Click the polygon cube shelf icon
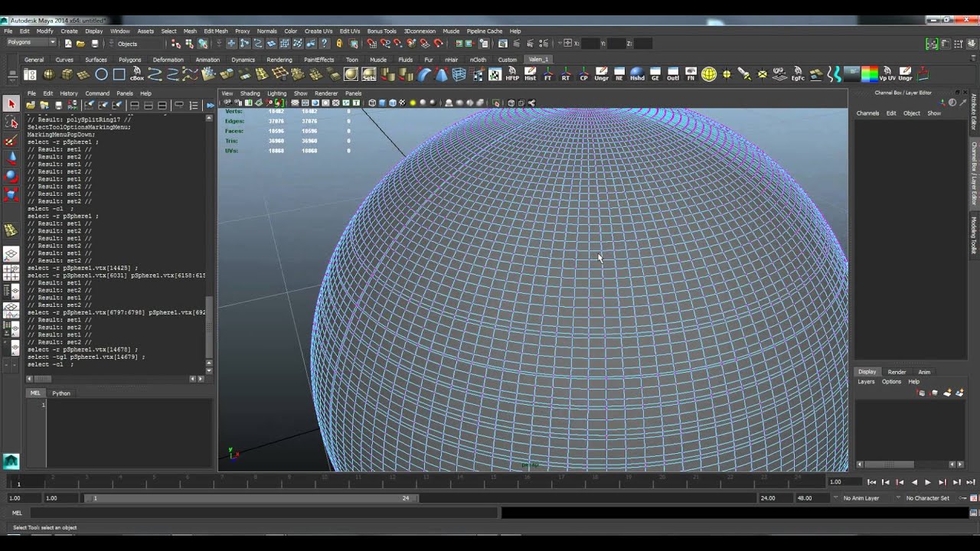 coord(66,74)
